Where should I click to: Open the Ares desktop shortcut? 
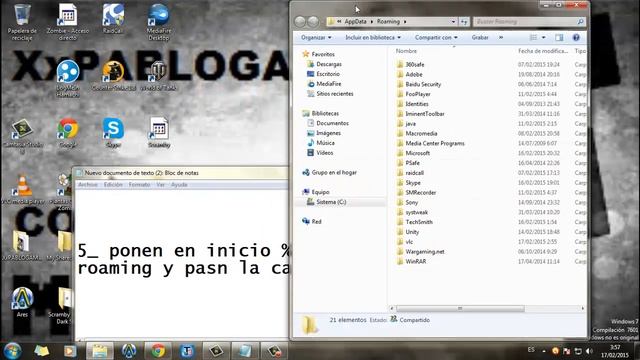coord(22,302)
